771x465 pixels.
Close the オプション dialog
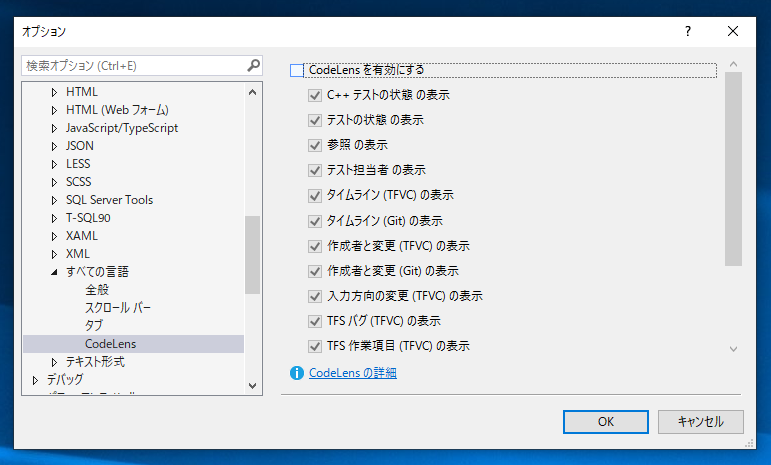click(733, 31)
